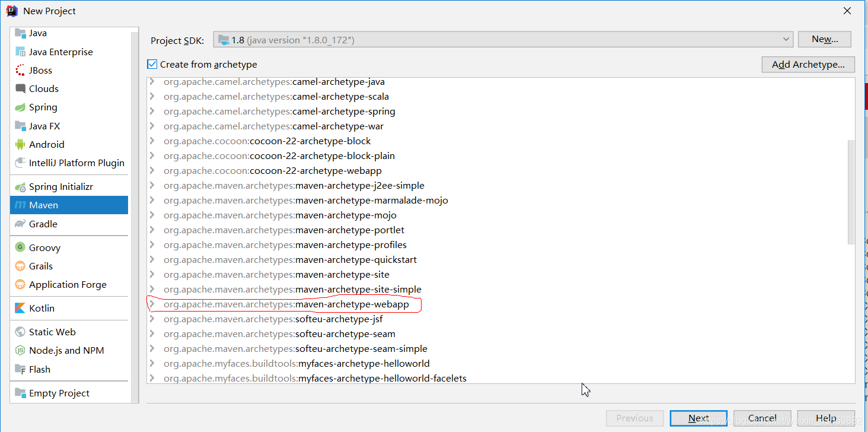Click the Help button

point(826,418)
